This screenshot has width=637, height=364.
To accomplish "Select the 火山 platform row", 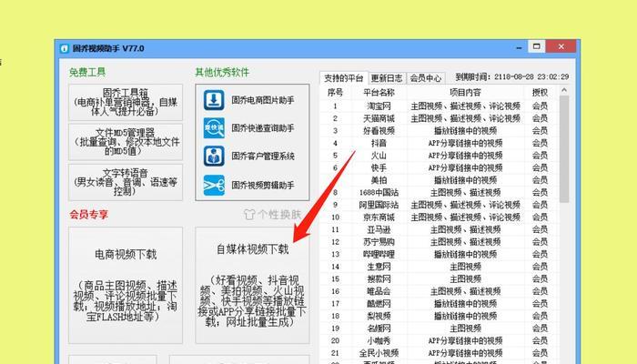I will pyautogui.click(x=439, y=156).
